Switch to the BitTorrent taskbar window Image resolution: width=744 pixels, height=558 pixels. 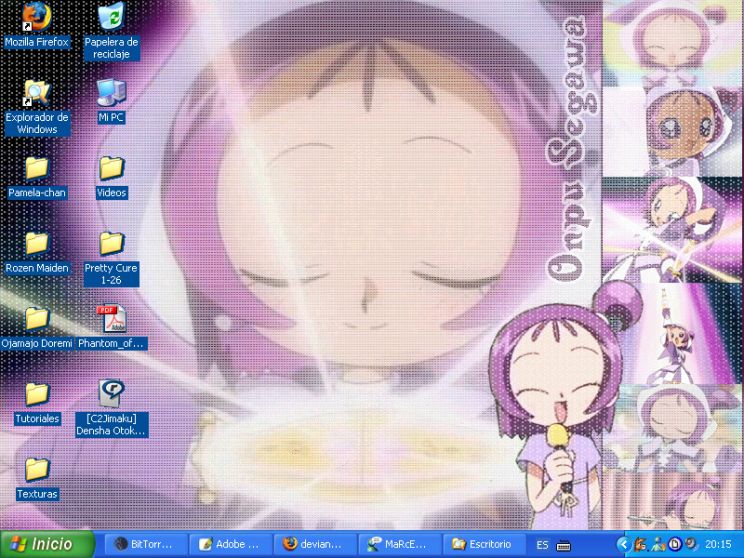coord(145,544)
